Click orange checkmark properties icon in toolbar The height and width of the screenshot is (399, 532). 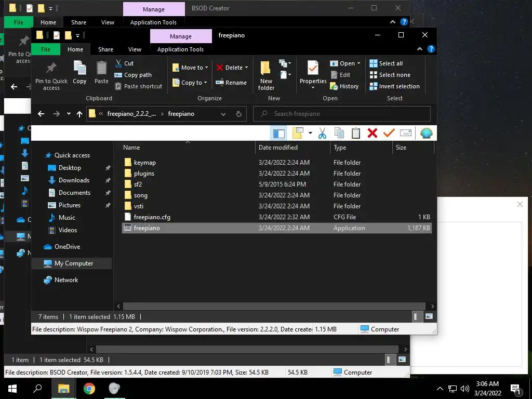(389, 133)
